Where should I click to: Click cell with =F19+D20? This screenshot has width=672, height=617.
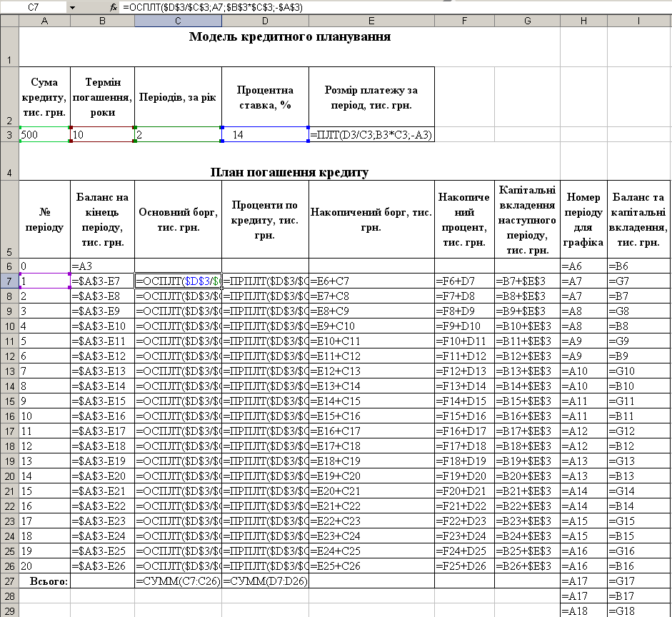(x=465, y=476)
